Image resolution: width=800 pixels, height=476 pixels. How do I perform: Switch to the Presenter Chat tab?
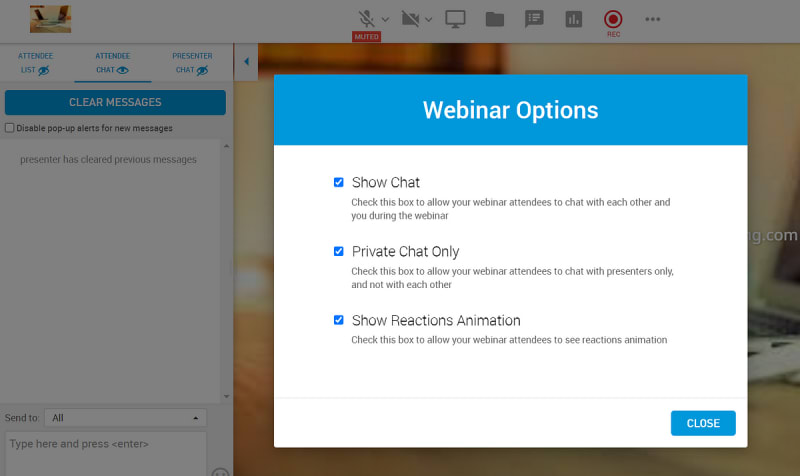[x=192, y=63]
